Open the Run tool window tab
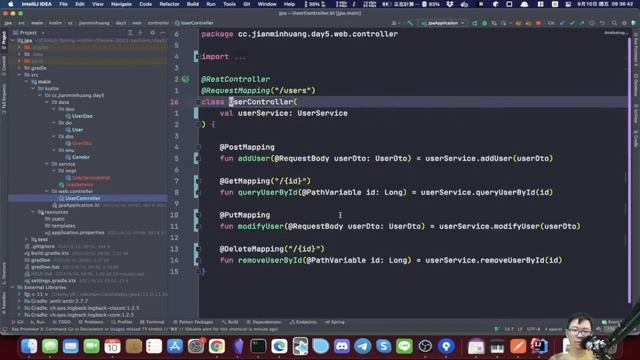640x360 pixels. [38, 322]
